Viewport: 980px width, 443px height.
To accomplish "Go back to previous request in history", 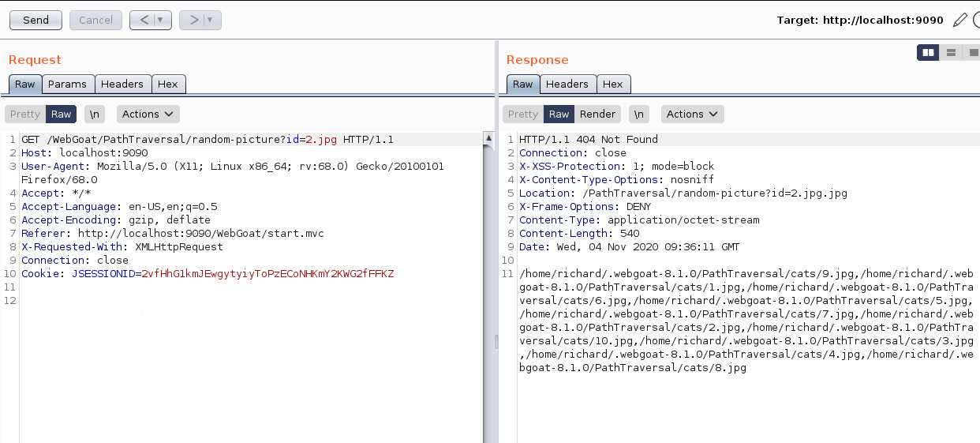I will pyautogui.click(x=143, y=21).
